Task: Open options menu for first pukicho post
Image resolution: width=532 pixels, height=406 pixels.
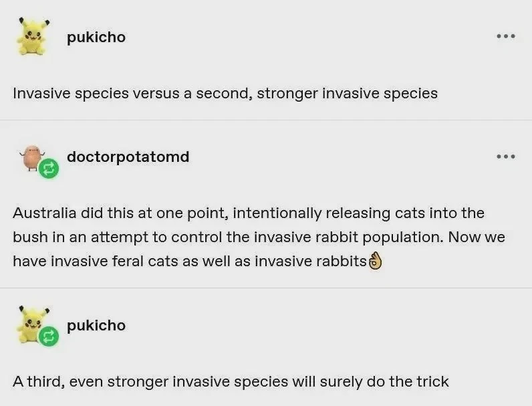Action: (505, 36)
